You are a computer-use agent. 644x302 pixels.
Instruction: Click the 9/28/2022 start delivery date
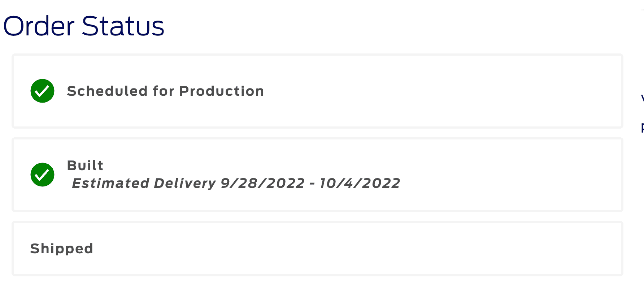[263, 183]
